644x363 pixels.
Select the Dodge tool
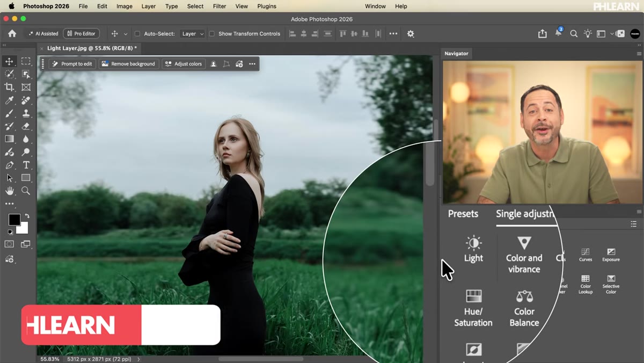(26, 152)
